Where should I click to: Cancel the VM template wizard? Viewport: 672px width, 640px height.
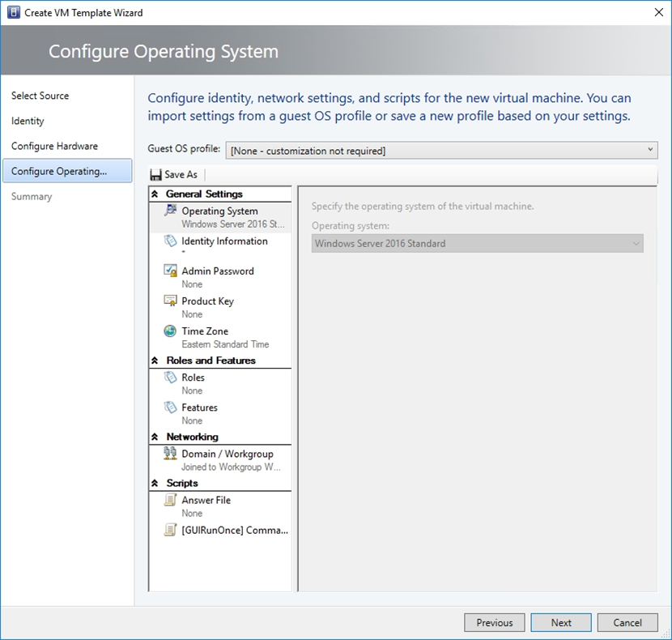click(x=627, y=622)
